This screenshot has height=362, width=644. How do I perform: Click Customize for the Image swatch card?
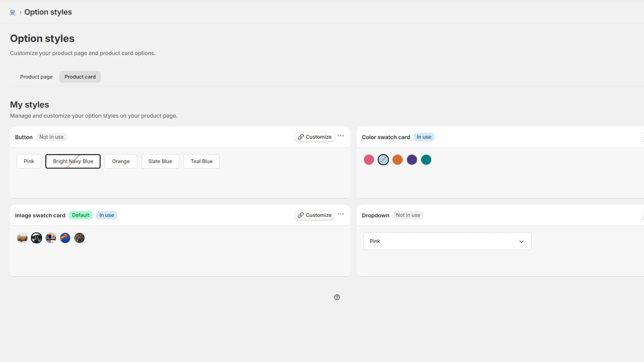pyautogui.click(x=315, y=215)
